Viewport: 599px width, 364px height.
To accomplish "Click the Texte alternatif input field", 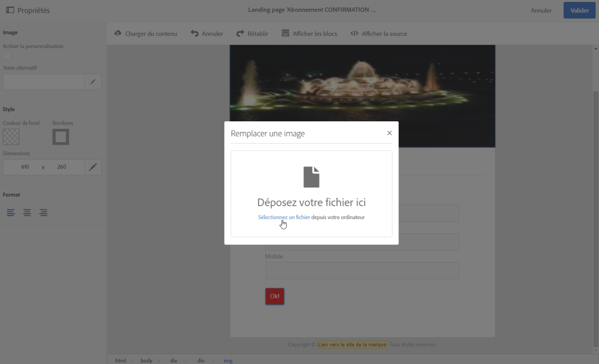I will tap(43, 82).
